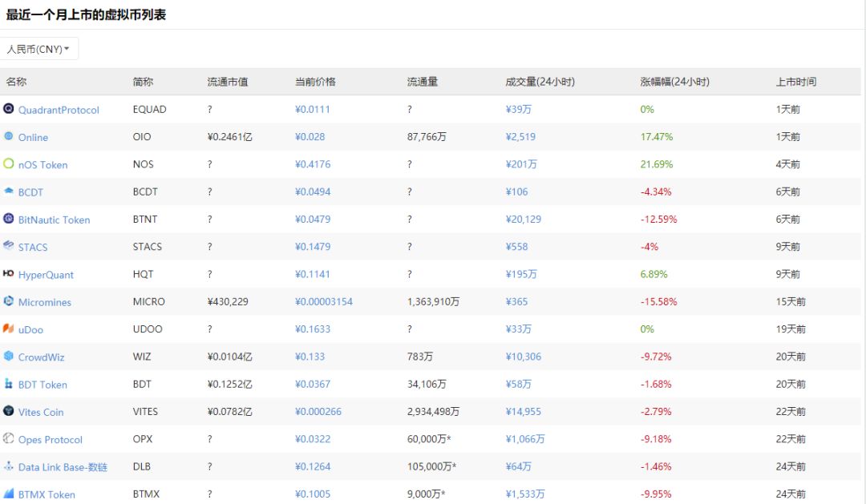
Task: Click the ¥1,533万 volume for BTMX Token
Action: pos(525,494)
